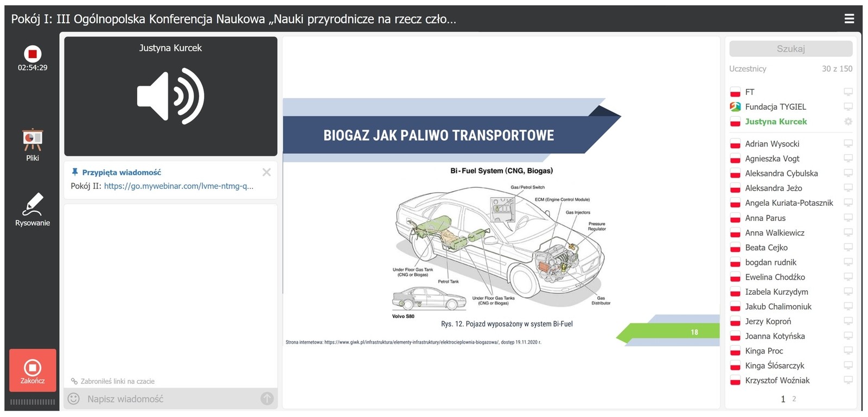Open settings gear next to Justyna Kurcek
This screenshot has width=868, height=417.
[x=848, y=122]
